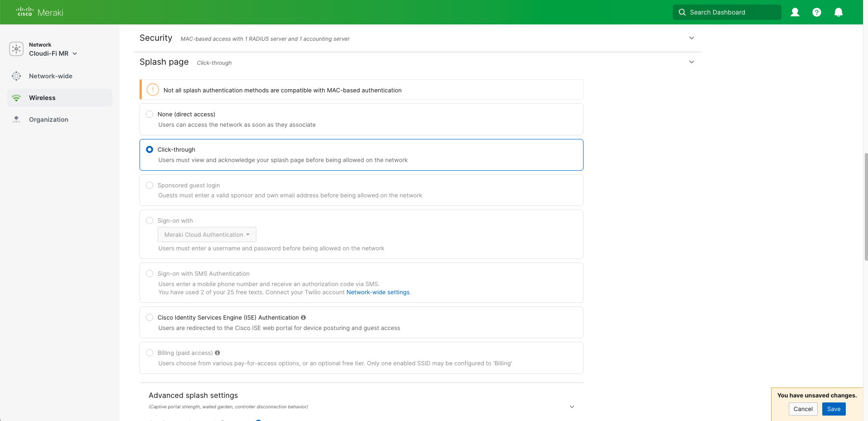Click the info icon next to ISE Authentication
Viewport: 868px width, 421px height.
(x=303, y=317)
